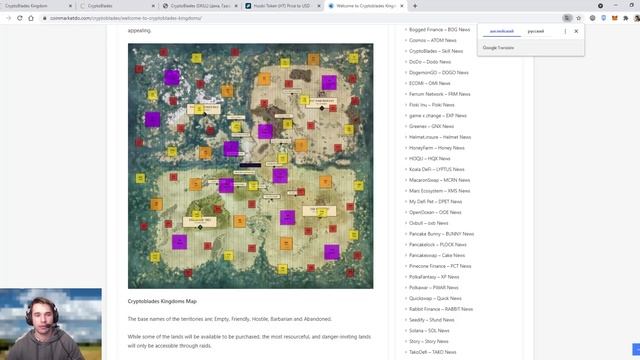Open Story – Story News link
640x360 pixels.
429,341
